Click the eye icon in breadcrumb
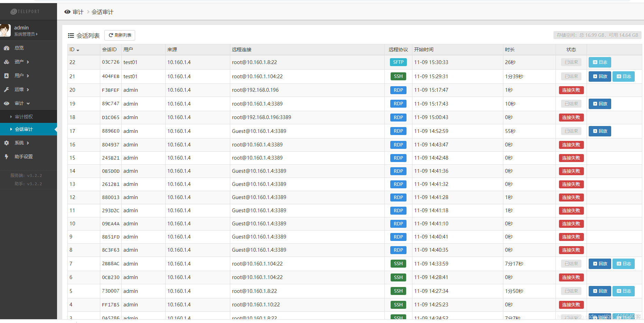 coord(67,12)
